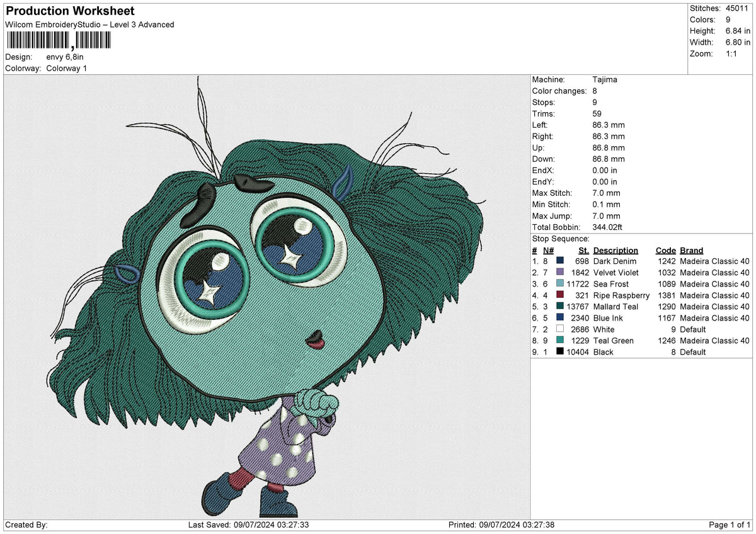Click the Color changes value 8
The height and width of the screenshot is (534, 756).
coord(595,91)
